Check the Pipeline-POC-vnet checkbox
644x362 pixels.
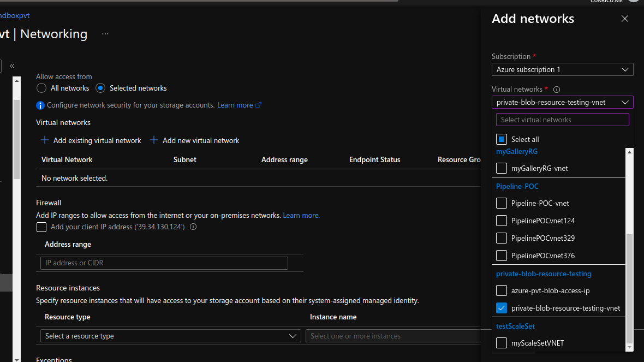501,203
